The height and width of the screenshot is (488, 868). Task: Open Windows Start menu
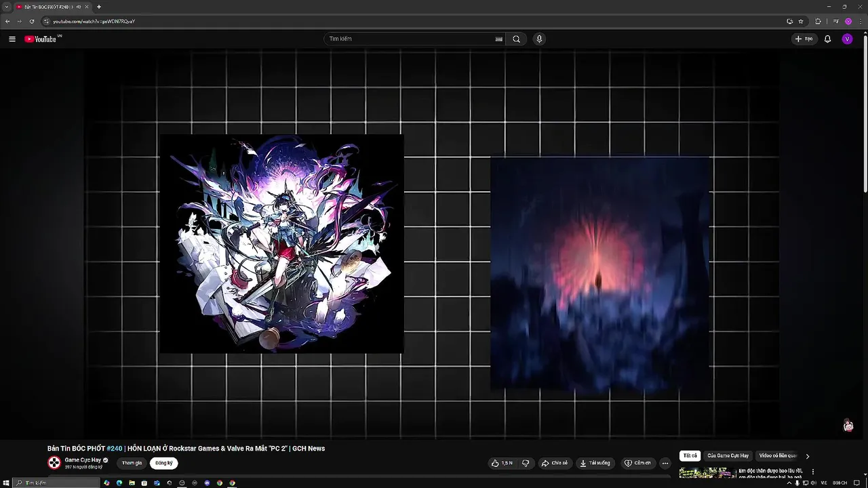coord(7,483)
